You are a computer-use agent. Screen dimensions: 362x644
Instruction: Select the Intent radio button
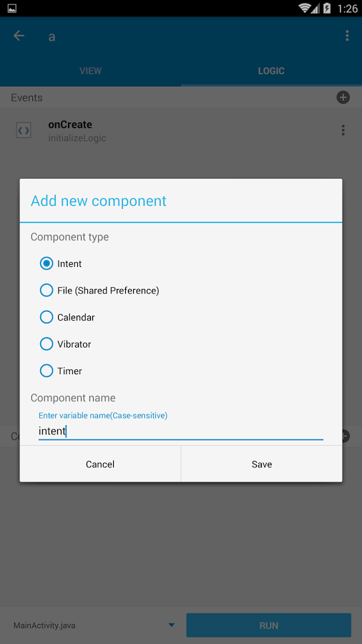47,263
